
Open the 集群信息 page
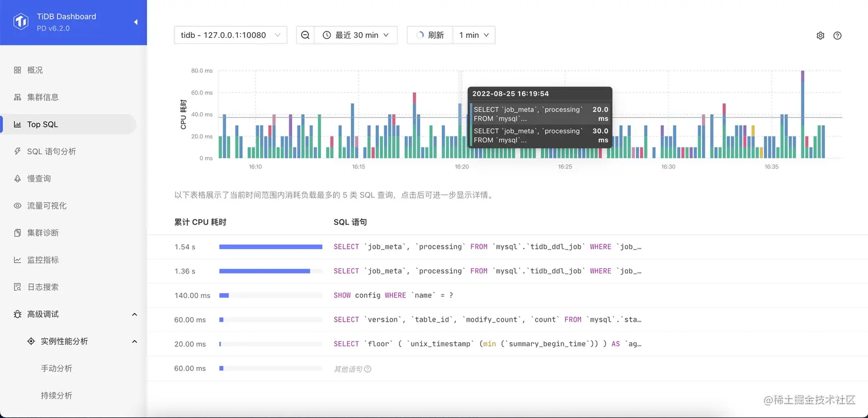[x=69, y=97]
